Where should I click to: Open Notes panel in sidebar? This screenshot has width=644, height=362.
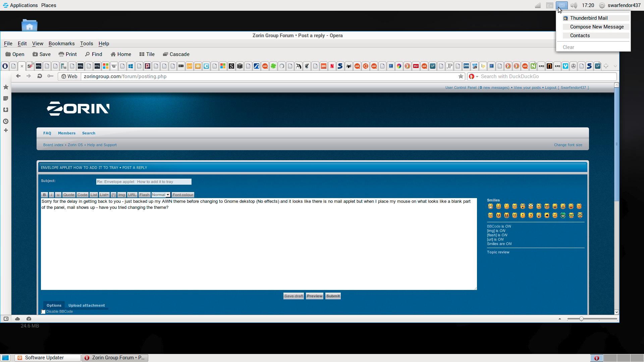point(6,99)
